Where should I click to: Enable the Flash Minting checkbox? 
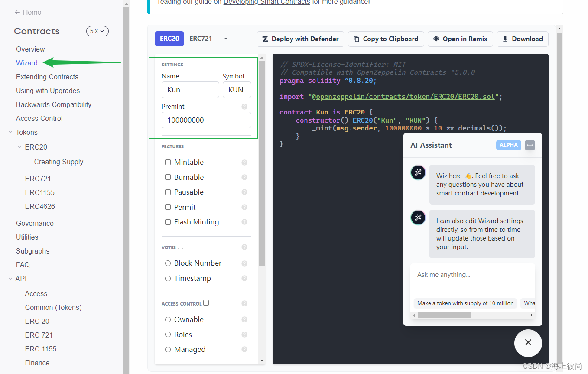pyautogui.click(x=168, y=222)
